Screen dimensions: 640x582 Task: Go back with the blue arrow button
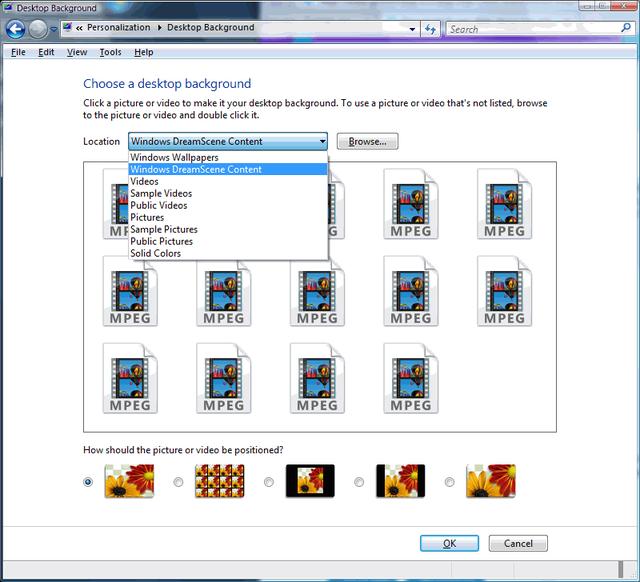point(15,29)
